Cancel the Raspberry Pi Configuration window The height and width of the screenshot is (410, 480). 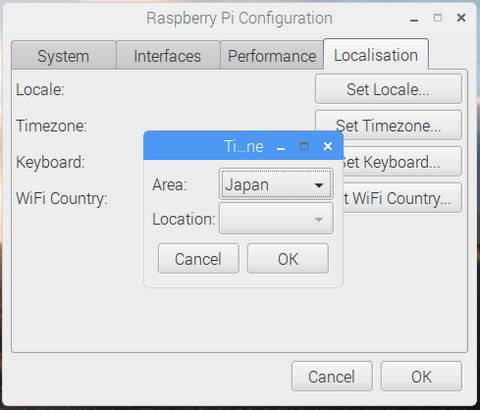[x=332, y=376]
